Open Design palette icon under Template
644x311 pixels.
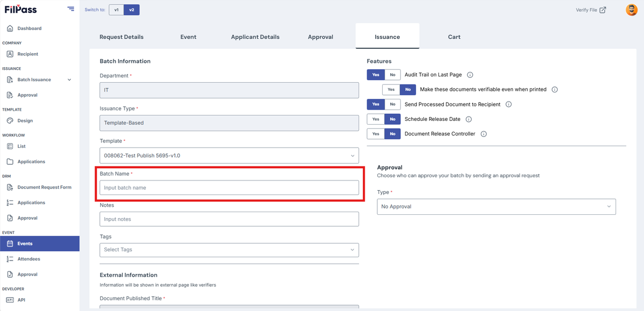(x=10, y=121)
